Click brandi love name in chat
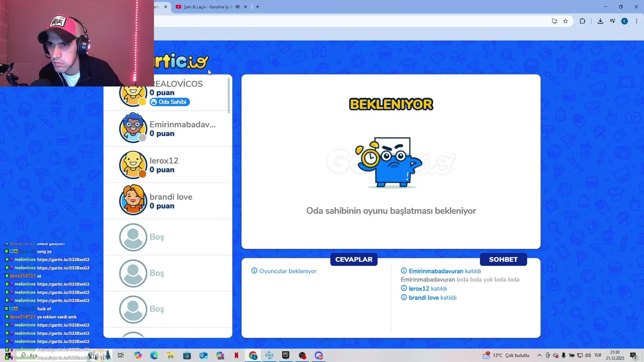644x362 pixels. click(x=424, y=298)
